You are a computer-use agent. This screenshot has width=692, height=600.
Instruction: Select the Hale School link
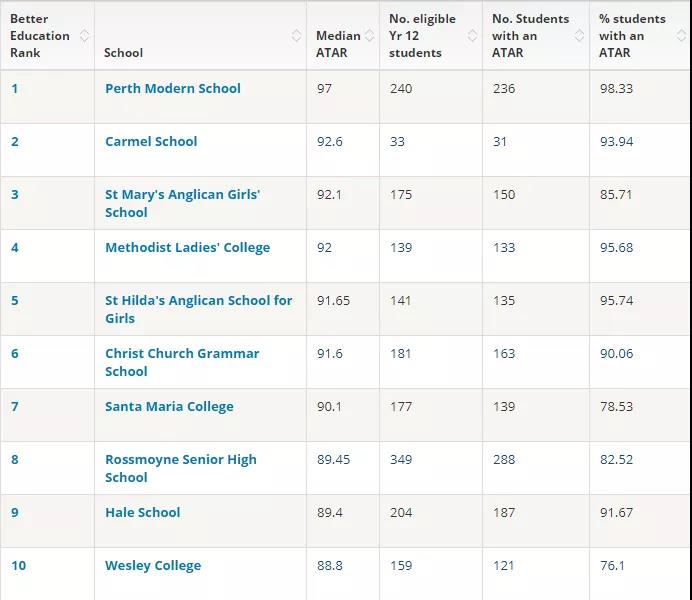point(142,512)
